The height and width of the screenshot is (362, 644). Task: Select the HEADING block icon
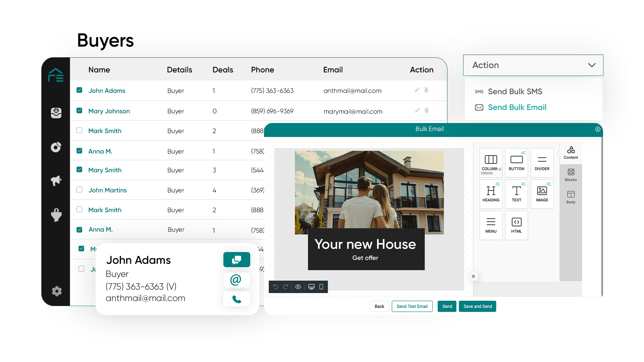[490, 192]
